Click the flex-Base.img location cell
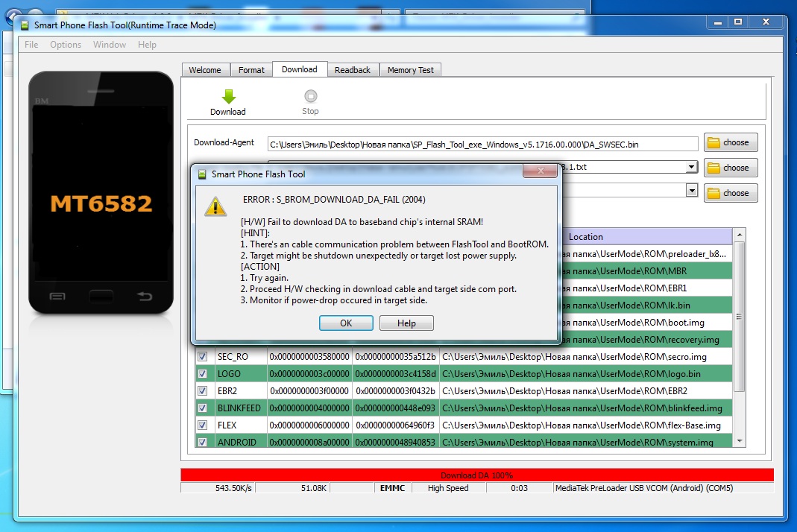Image resolution: width=797 pixels, height=532 pixels. (x=585, y=425)
